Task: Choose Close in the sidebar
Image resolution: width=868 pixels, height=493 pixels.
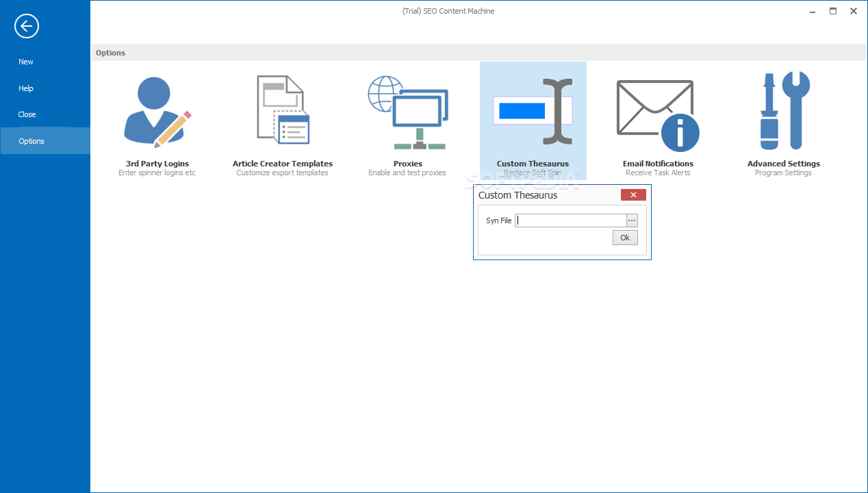Action: click(45, 114)
